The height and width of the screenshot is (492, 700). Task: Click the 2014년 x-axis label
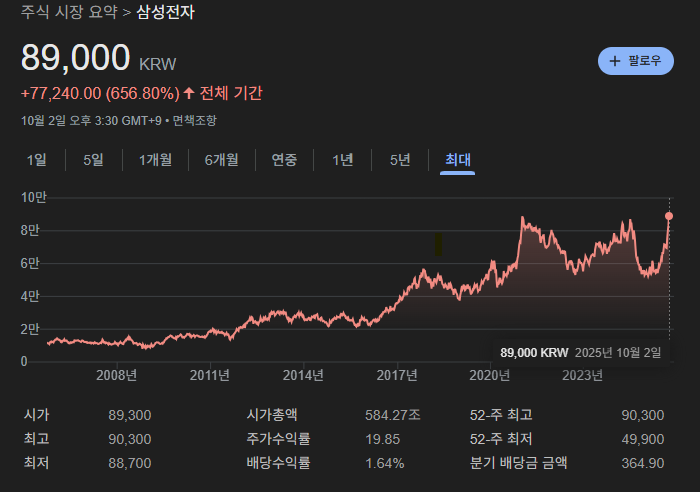pyautogui.click(x=303, y=375)
